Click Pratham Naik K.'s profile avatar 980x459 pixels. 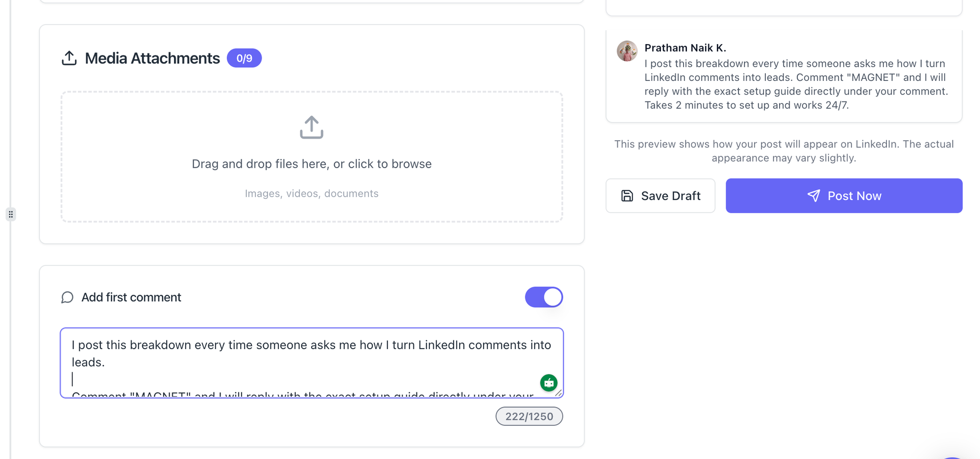point(627,51)
